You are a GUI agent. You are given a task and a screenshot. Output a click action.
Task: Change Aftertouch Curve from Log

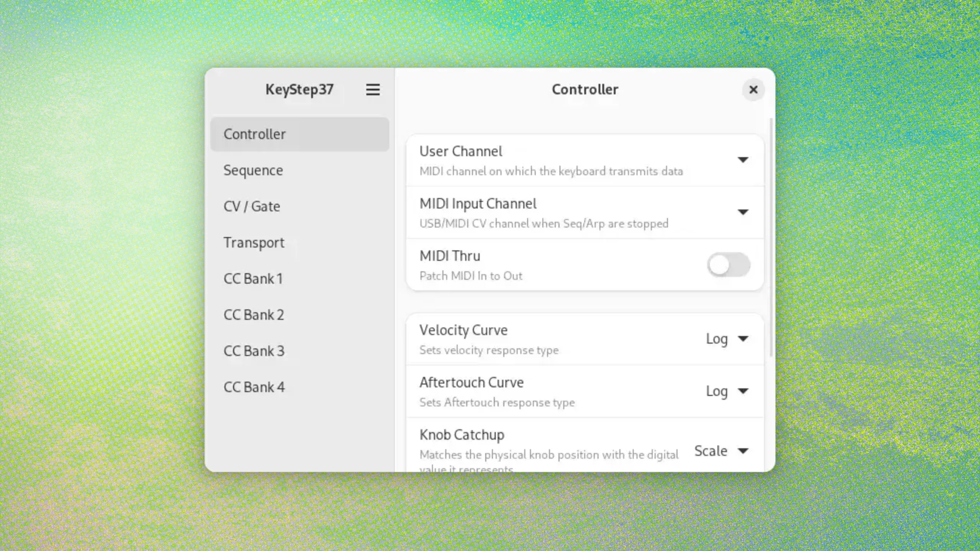tap(727, 391)
